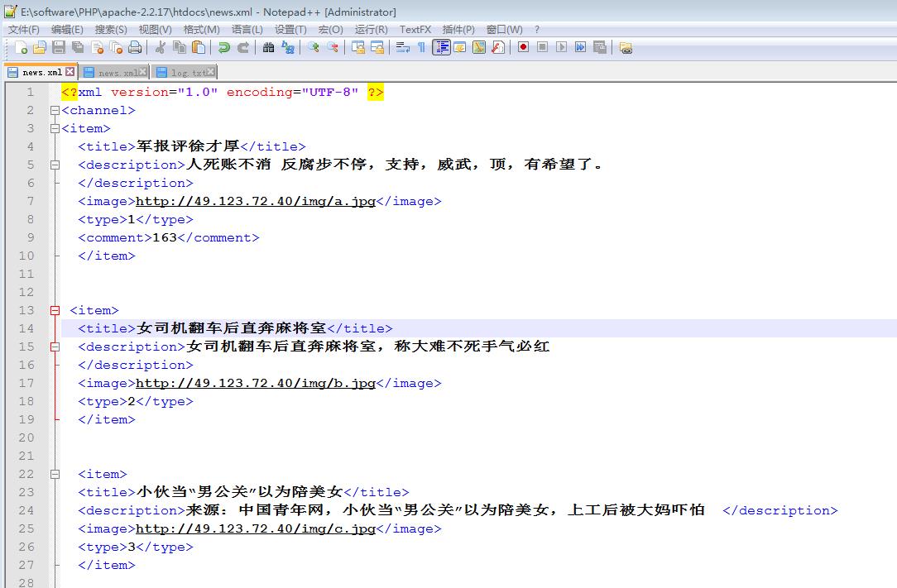This screenshot has width=897, height=588.
Task: Start macro recording with the red record icon
Action: coord(523,47)
